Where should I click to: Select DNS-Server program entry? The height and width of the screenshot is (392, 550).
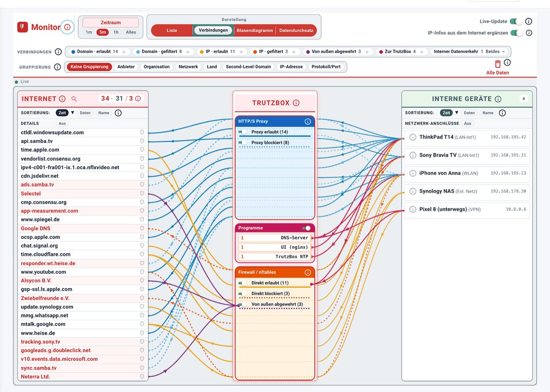click(x=275, y=238)
